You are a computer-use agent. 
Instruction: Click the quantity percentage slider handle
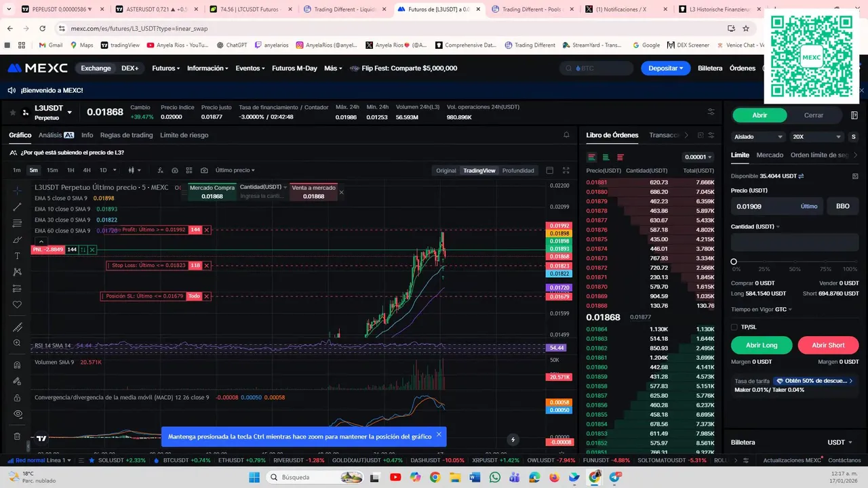coord(734,262)
